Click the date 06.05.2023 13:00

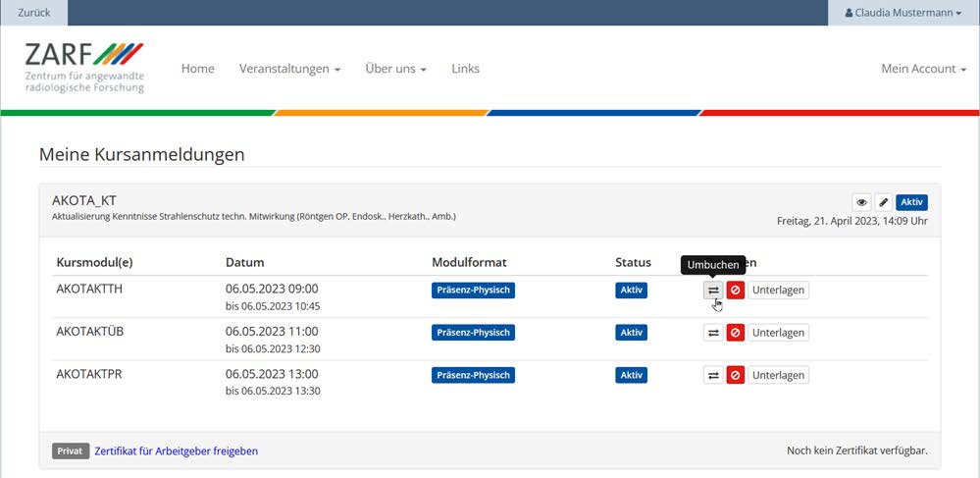click(272, 374)
